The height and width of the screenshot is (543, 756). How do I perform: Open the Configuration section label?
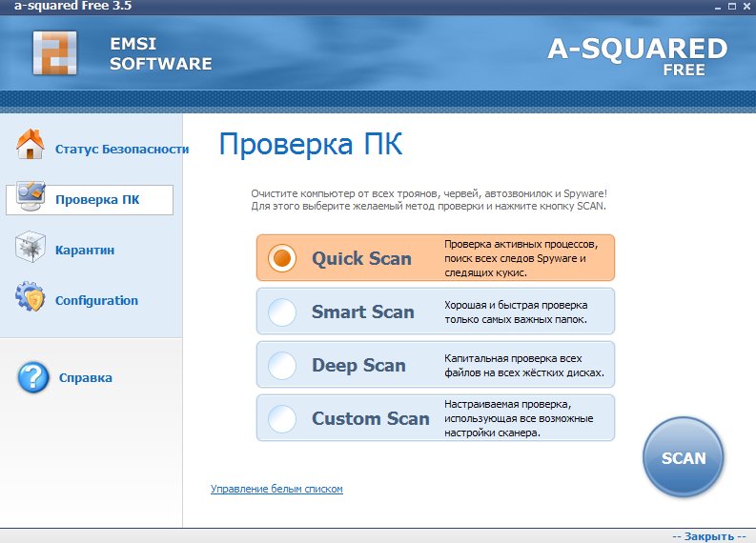pos(96,301)
